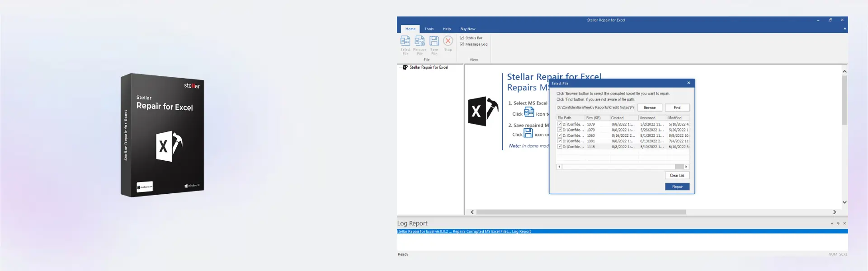Screen dimensions: 868x271
Task: Open the Log Report panel dropdown arrow
Action: coord(832,224)
